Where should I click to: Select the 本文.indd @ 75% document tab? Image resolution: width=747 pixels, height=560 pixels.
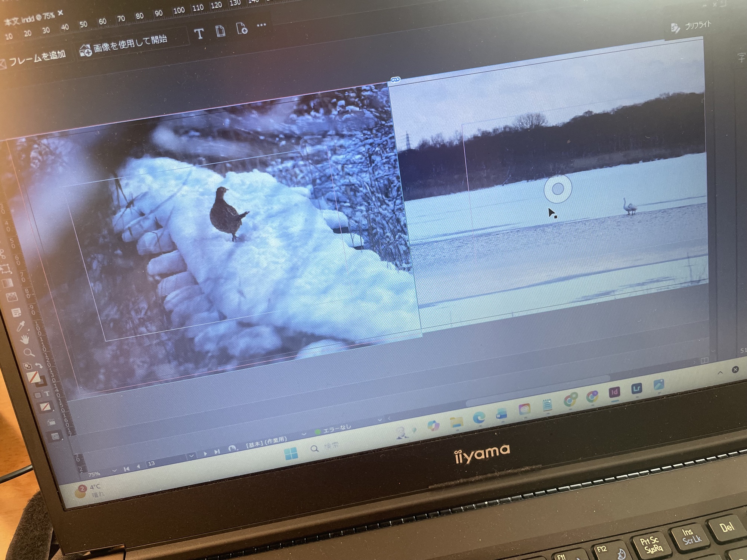click(x=29, y=19)
